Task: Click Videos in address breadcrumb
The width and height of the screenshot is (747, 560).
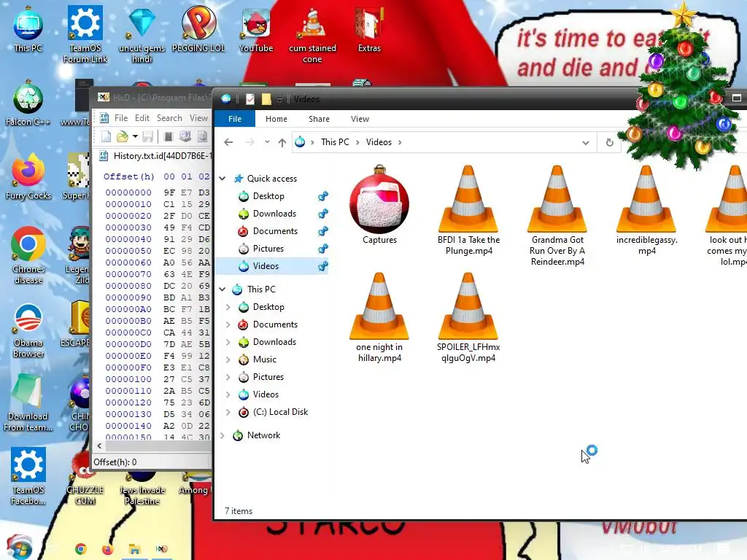Action: pyautogui.click(x=379, y=142)
